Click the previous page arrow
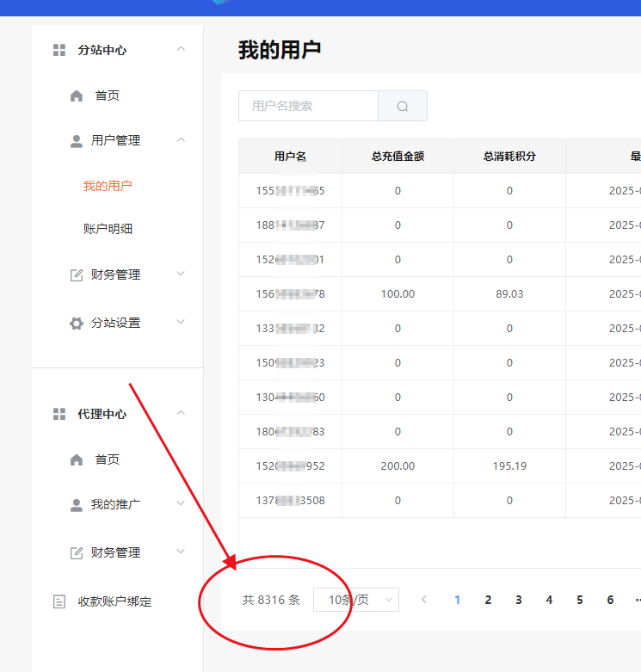The height and width of the screenshot is (672, 641). (x=424, y=600)
